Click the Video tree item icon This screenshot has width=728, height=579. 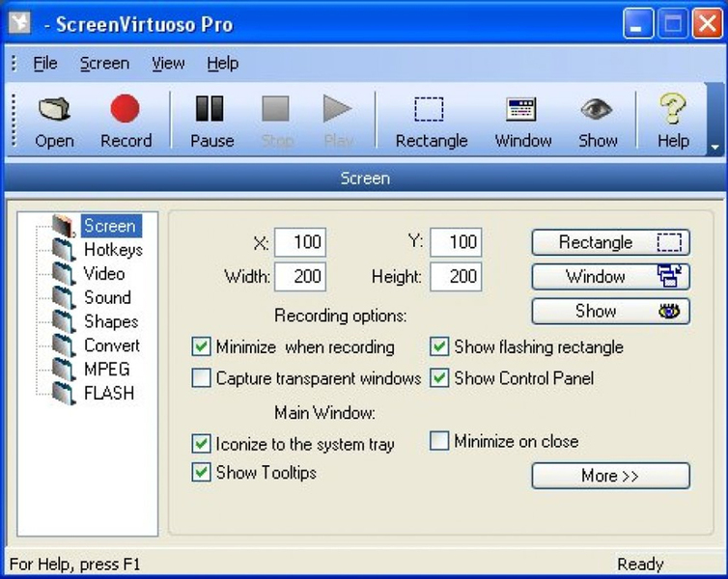[x=64, y=274]
